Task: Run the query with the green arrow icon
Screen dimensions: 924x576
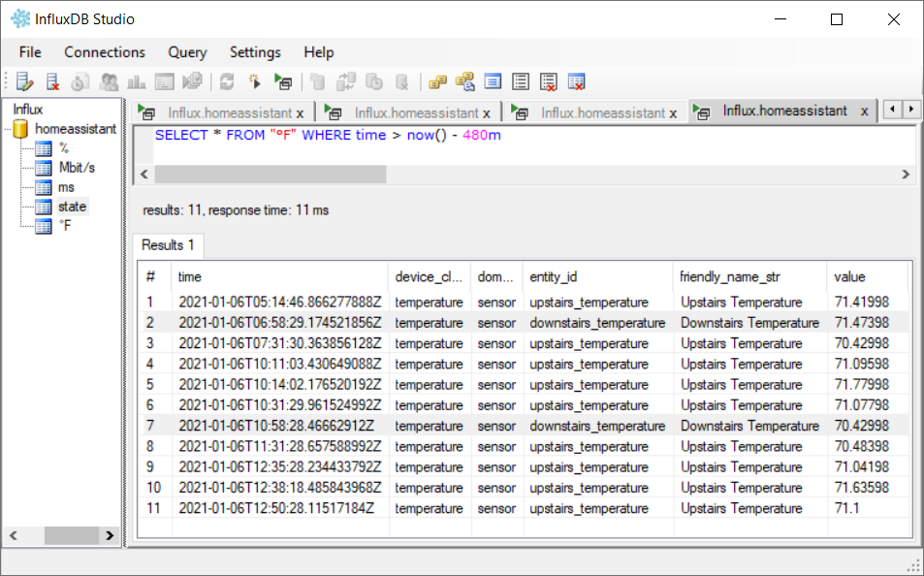Action: (283, 81)
